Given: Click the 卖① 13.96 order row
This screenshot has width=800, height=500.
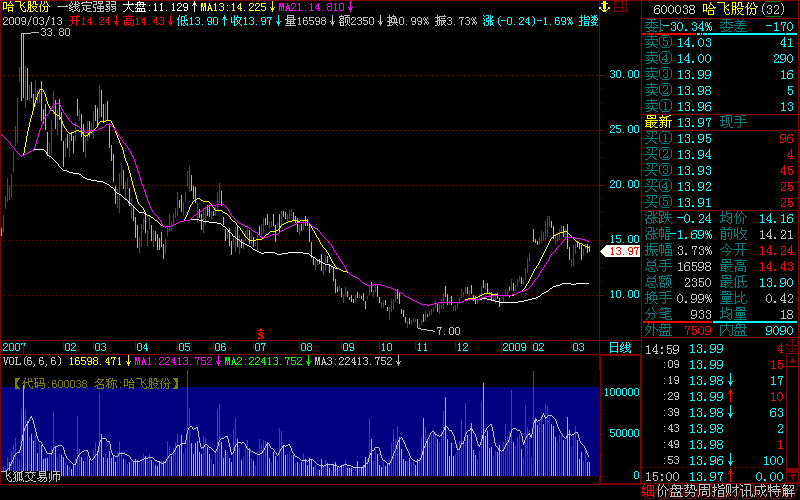Looking at the screenshot, I should [x=719, y=107].
